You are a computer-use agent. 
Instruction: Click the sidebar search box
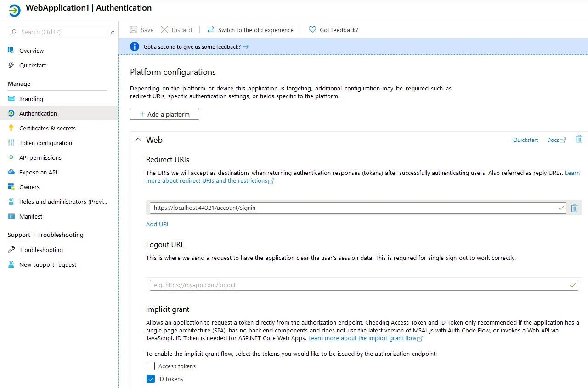[57, 32]
